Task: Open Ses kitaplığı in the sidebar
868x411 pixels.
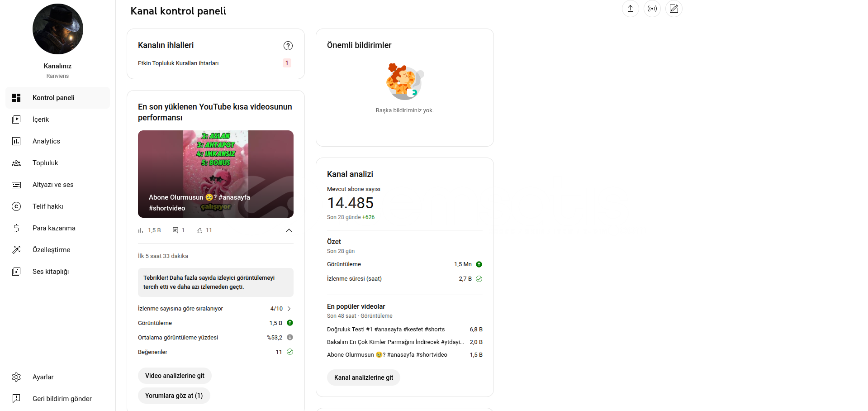Action: (57, 272)
